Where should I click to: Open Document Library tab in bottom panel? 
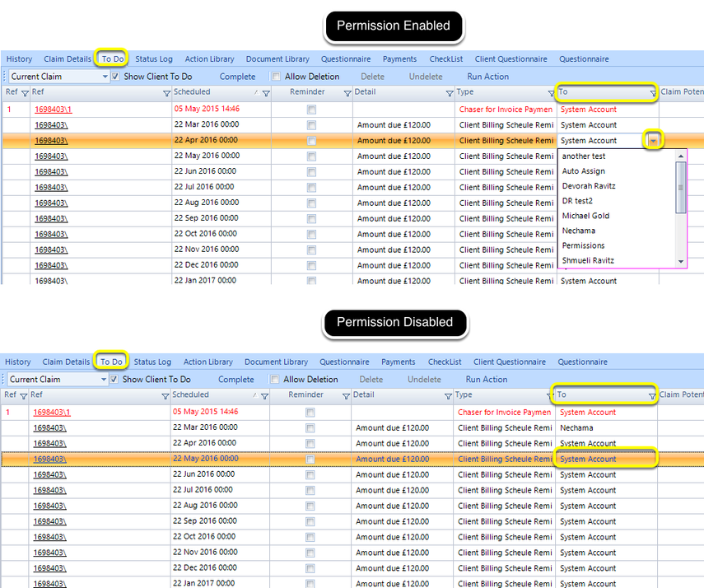pos(276,362)
